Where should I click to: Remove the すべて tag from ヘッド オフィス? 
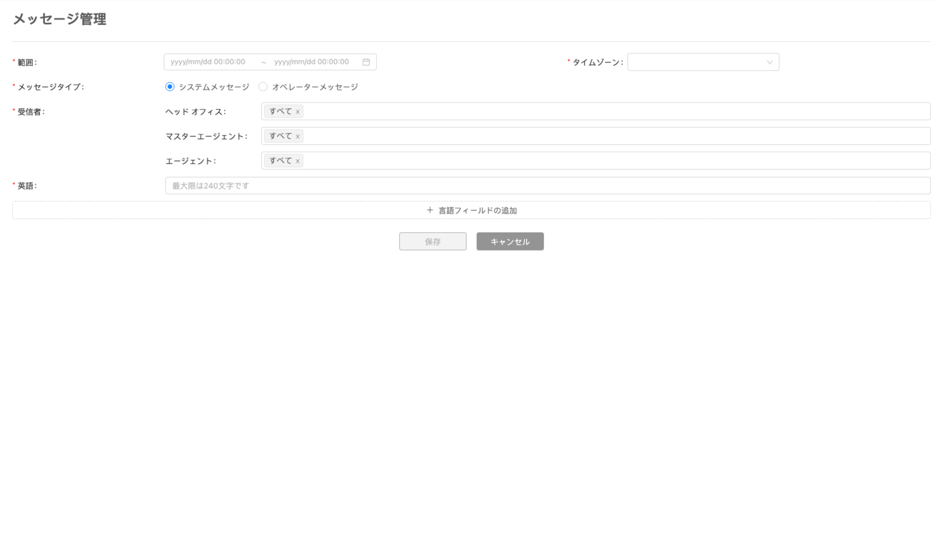point(298,111)
